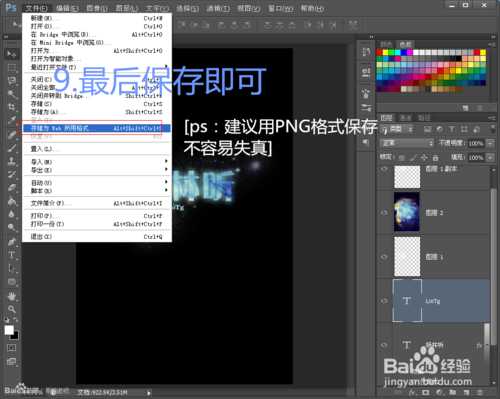Select the Quick Selection tool
This screenshot has height=399, width=500.
click(x=12, y=94)
